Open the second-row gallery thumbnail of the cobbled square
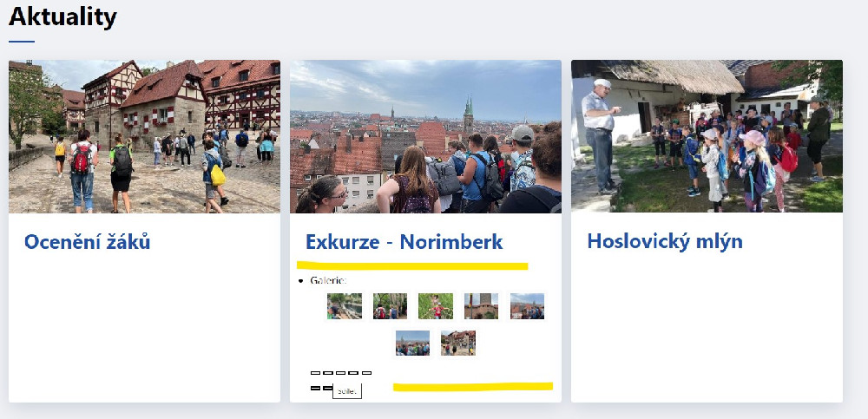The height and width of the screenshot is (419, 868). click(x=458, y=344)
